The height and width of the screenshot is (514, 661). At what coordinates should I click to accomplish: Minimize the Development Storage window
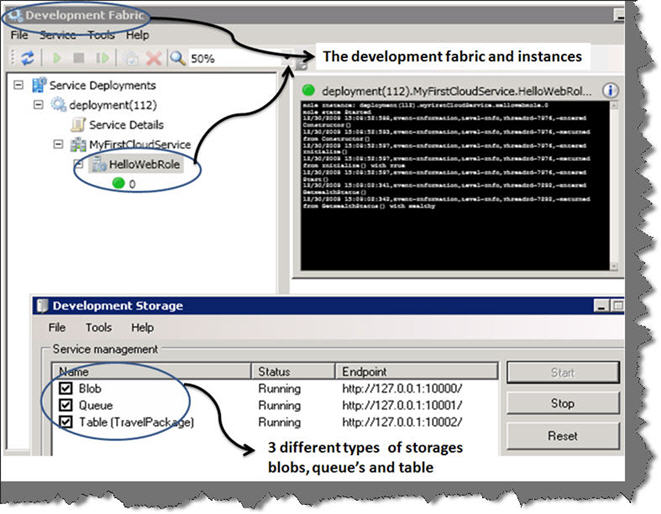(601, 306)
